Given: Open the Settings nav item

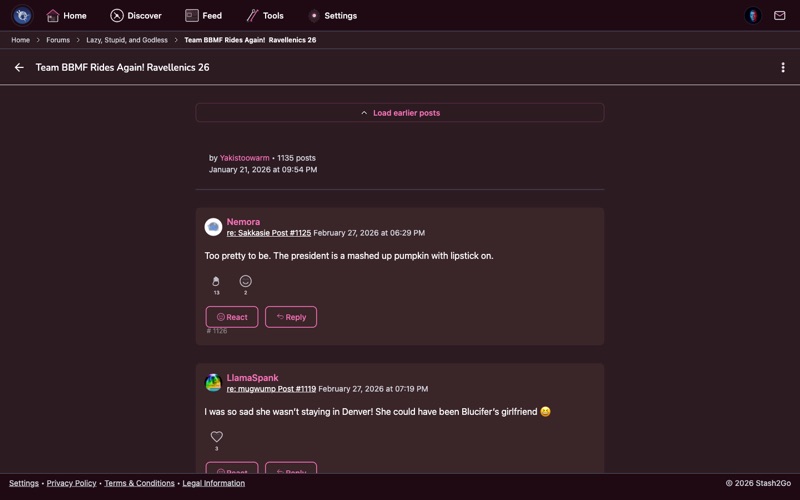Looking at the screenshot, I should 333,16.
